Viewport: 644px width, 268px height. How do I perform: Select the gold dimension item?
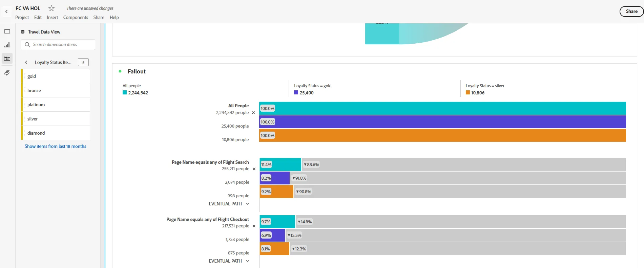(x=56, y=76)
